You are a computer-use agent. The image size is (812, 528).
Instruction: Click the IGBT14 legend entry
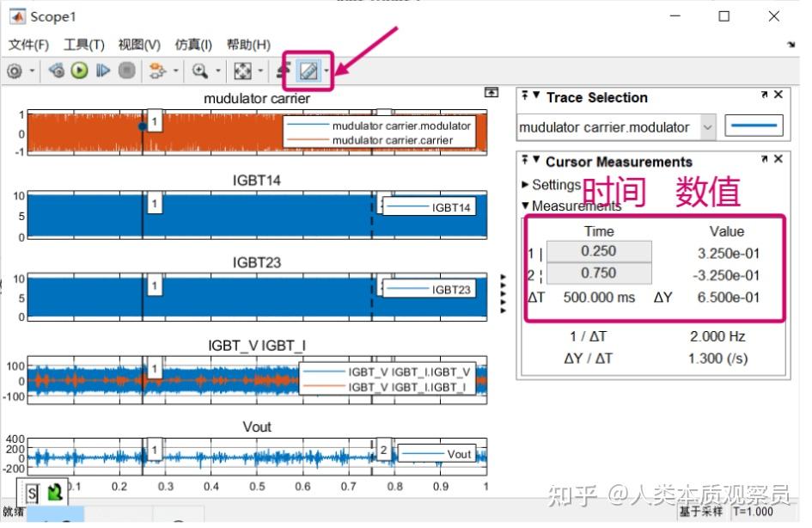[429, 208]
